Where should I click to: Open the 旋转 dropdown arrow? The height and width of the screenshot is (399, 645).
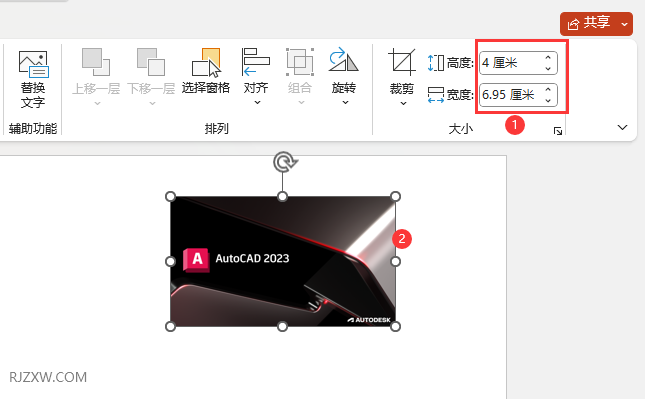345,102
